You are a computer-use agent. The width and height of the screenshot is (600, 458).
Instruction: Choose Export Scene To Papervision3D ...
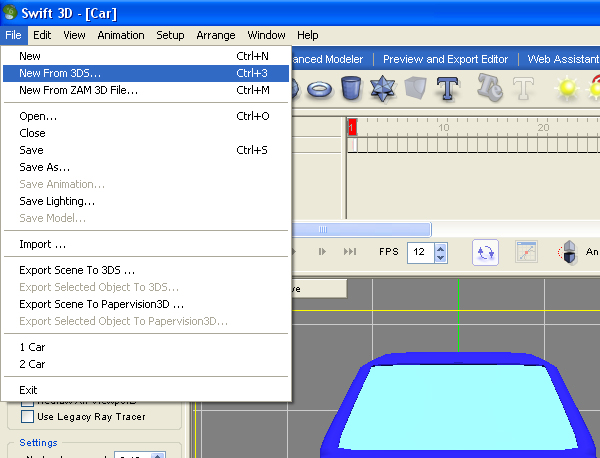146,304
